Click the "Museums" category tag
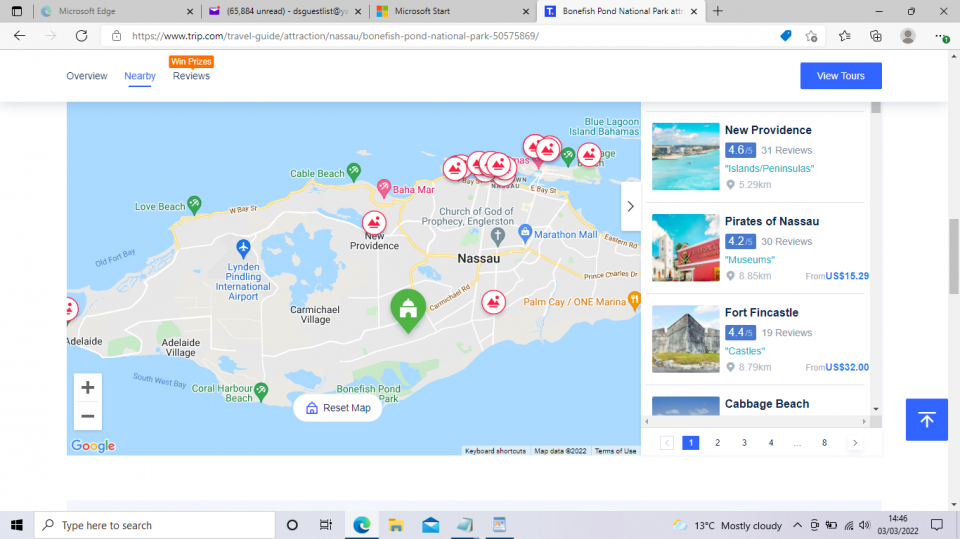 [x=749, y=260]
